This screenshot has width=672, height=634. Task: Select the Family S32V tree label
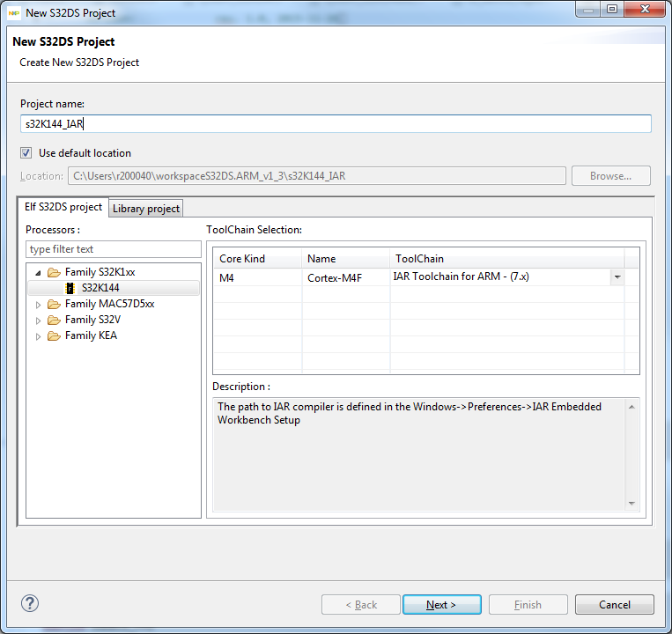[x=93, y=320]
